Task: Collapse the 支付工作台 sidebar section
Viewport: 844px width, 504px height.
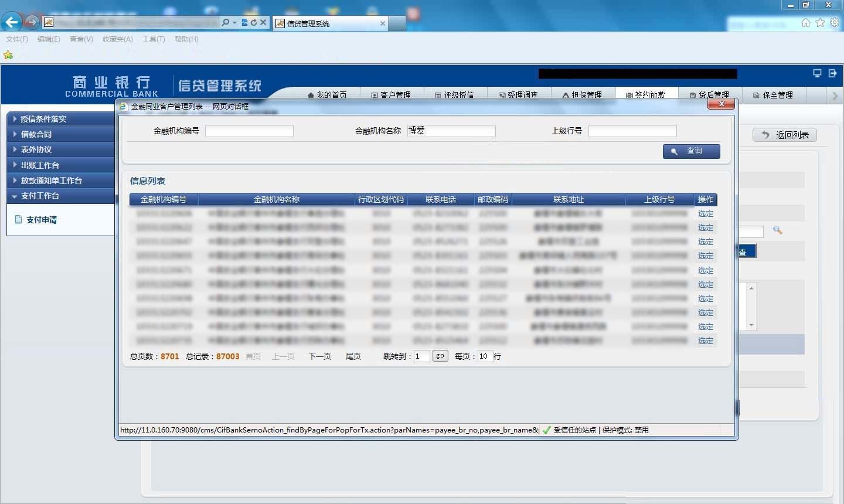Action: point(61,196)
